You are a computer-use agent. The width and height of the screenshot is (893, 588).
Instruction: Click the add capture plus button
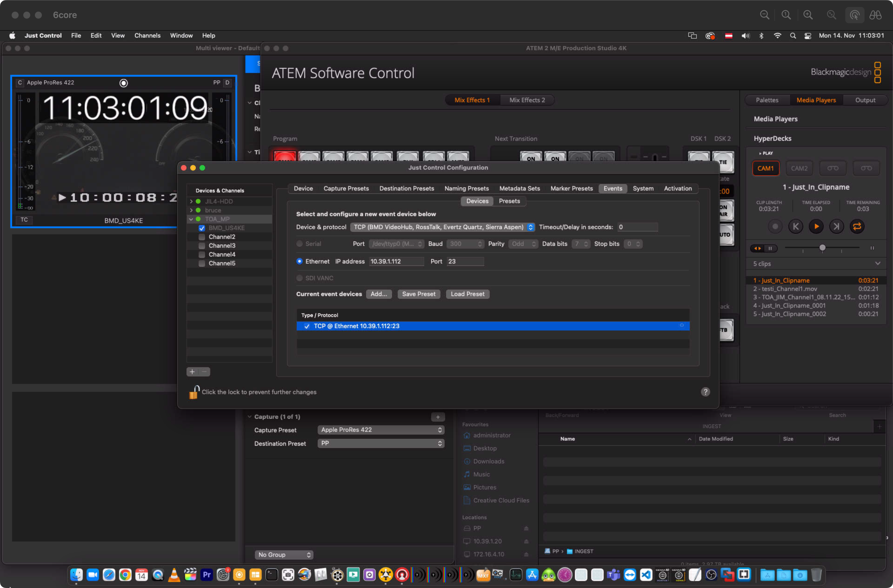437,417
